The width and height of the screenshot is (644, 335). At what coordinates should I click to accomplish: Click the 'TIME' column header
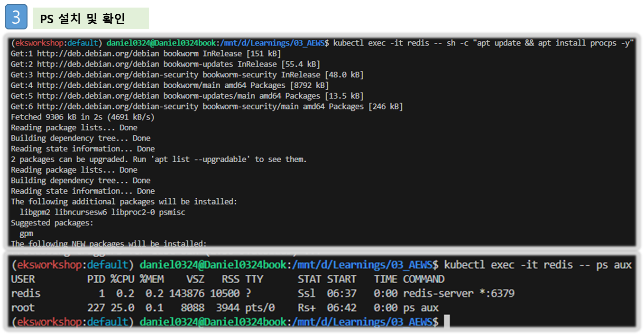pyautogui.click(x=386, y=279)
